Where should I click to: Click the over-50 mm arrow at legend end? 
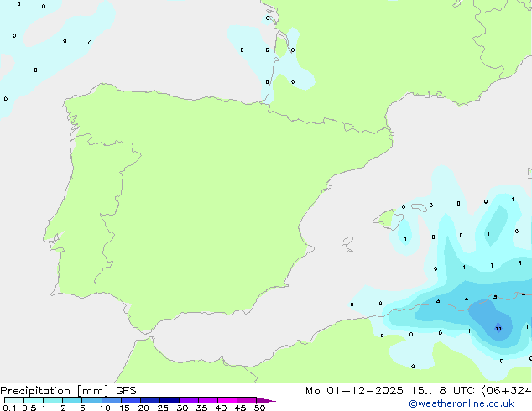[x=266, y=400]
